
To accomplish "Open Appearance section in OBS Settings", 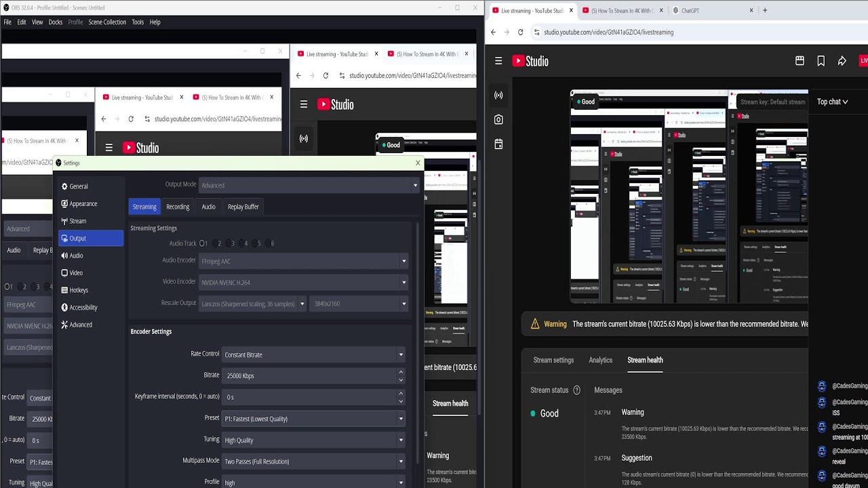I will point(90,203).
